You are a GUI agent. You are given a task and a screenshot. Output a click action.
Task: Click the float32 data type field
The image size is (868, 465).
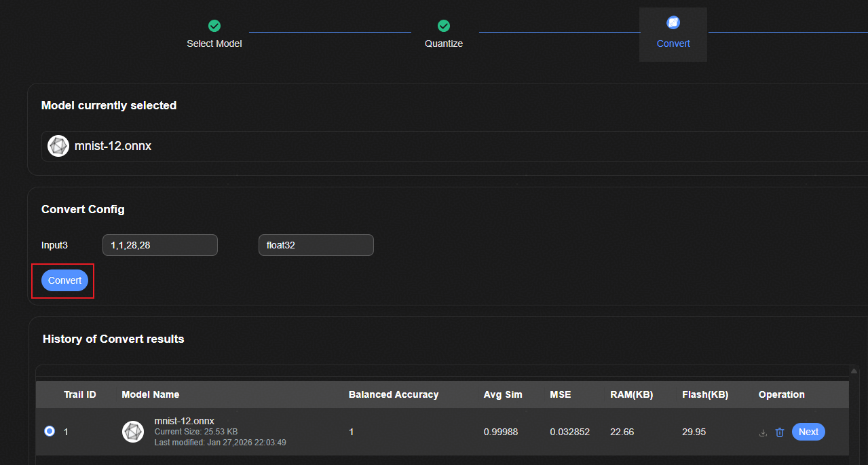point(316,245)
